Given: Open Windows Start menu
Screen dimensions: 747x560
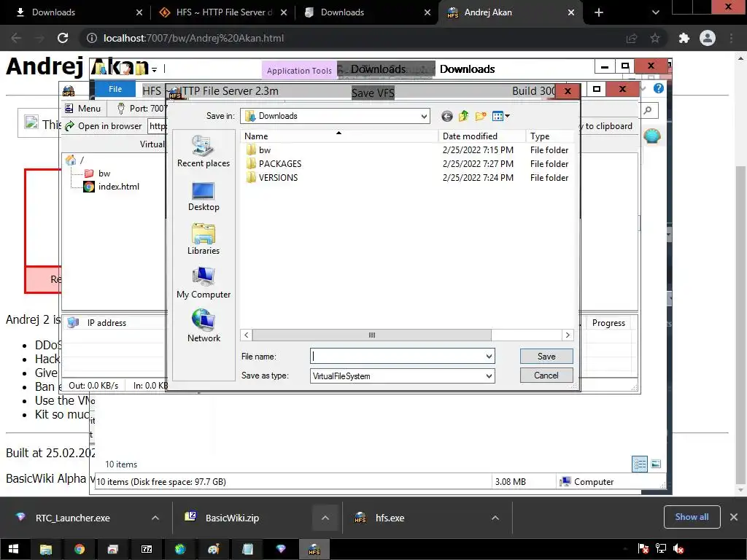Looking at the screenshot, I should pos(13,549).
